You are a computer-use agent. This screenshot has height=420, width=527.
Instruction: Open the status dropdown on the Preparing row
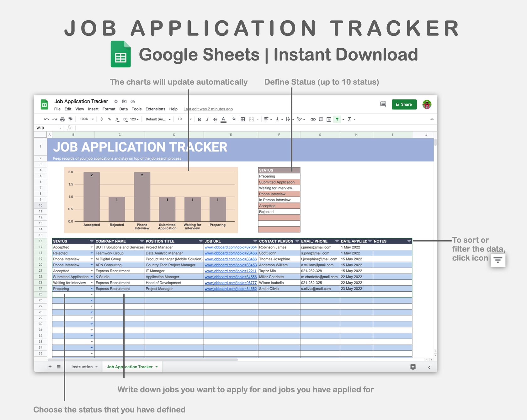[x=91, y=289]
